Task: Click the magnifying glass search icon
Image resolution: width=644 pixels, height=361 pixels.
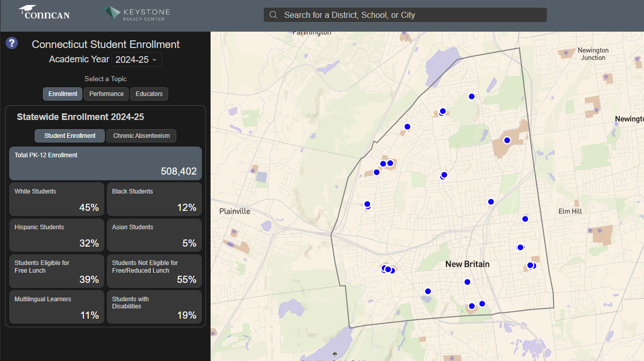Action: pyautogui.click(x=273, y=15)
